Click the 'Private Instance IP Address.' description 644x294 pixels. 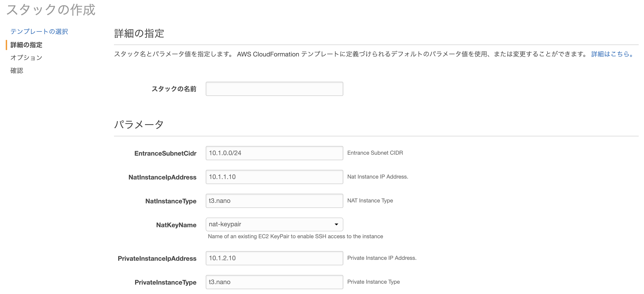382,258
